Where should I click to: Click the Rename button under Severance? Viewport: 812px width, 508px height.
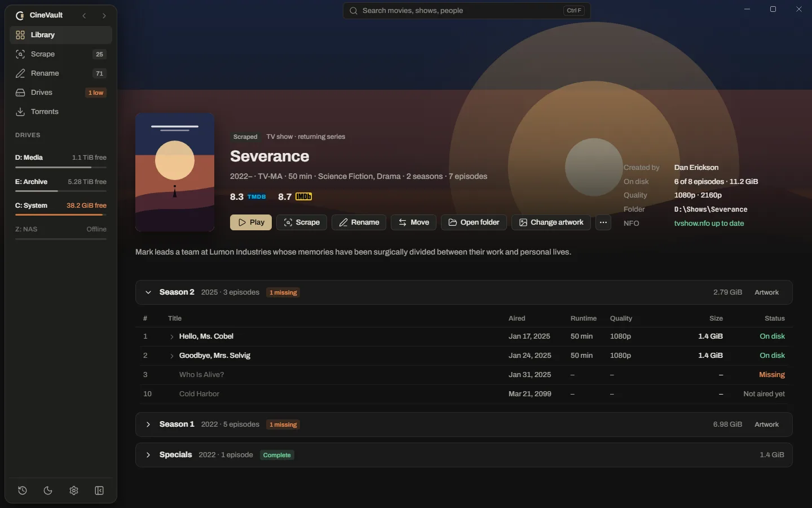click(x=359, y=222)
